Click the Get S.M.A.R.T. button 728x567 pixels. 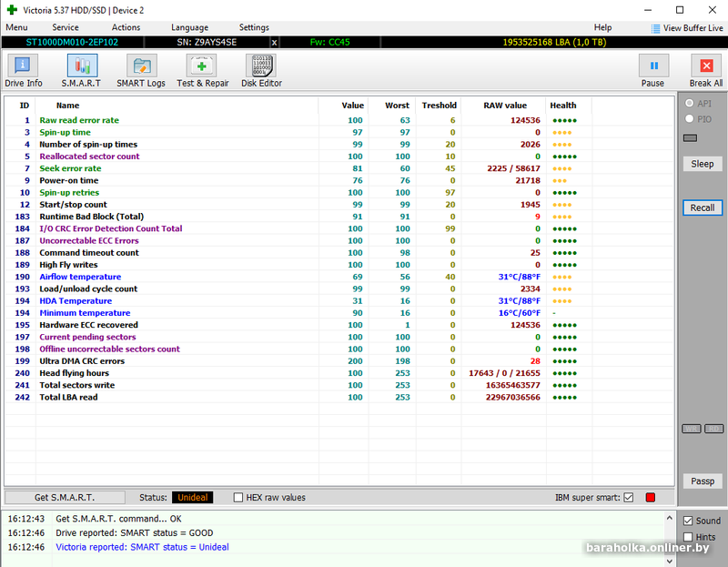pyautogui.click(x=65, y=497)
